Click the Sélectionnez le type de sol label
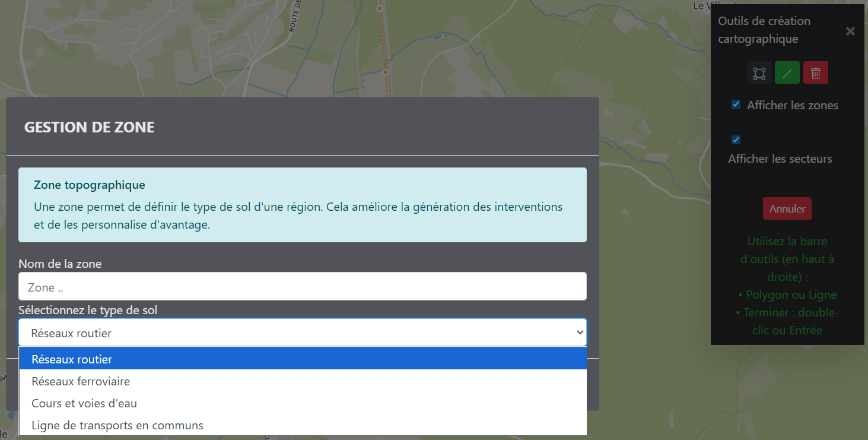The height and width of the screenshot is (440, 868). (x=88, y=310)
